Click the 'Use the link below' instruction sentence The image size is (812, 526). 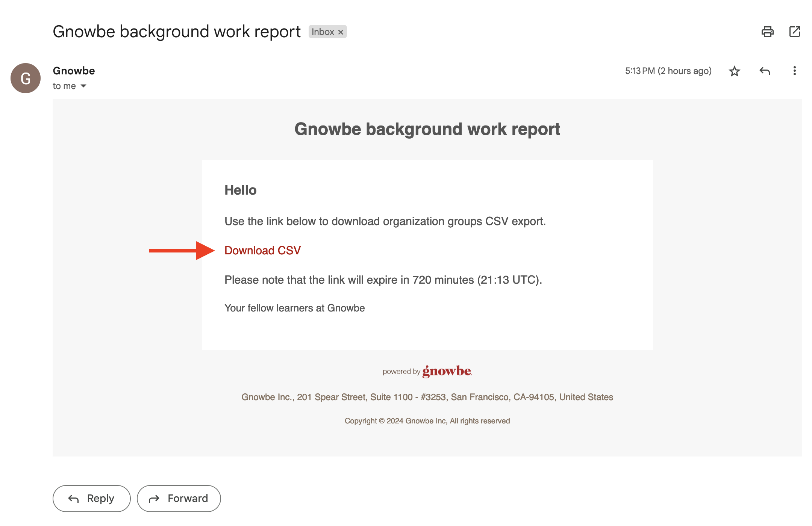(385, 221)
